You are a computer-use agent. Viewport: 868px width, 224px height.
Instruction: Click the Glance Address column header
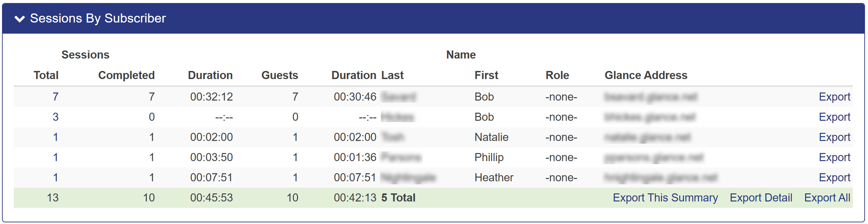pos(646,75)
